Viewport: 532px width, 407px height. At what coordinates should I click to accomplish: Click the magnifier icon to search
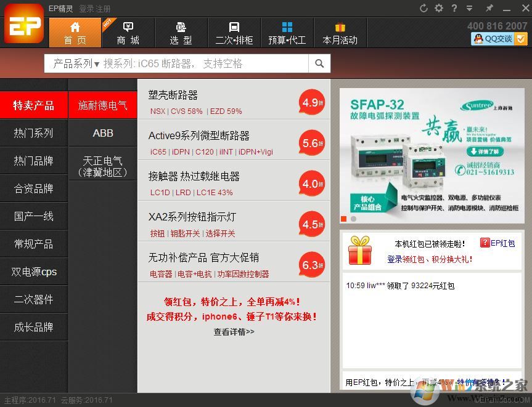[319, 63]
